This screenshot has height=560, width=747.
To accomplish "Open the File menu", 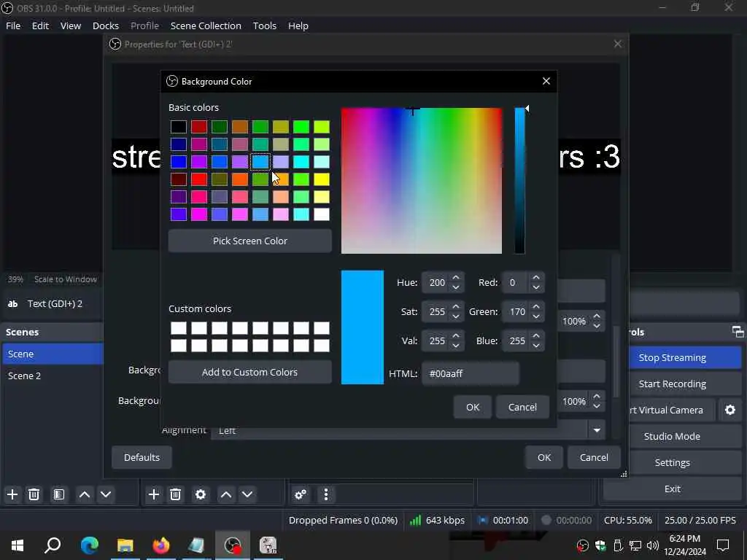I will click(x=13, y=26).
